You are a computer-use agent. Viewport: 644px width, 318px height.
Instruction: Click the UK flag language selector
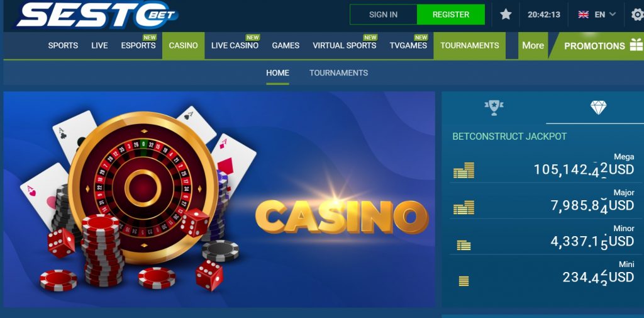pos(583,14)
